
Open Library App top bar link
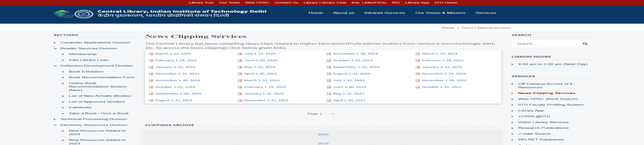pyautogui.click(x=417, y=3)
